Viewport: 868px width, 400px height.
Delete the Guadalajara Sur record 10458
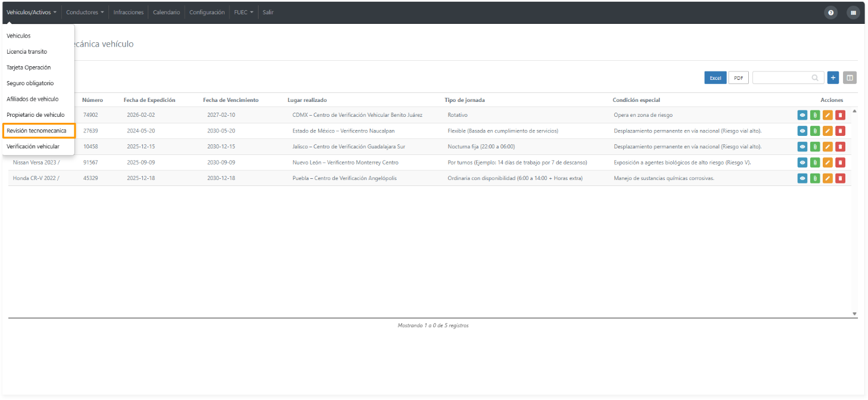(840, 147)
